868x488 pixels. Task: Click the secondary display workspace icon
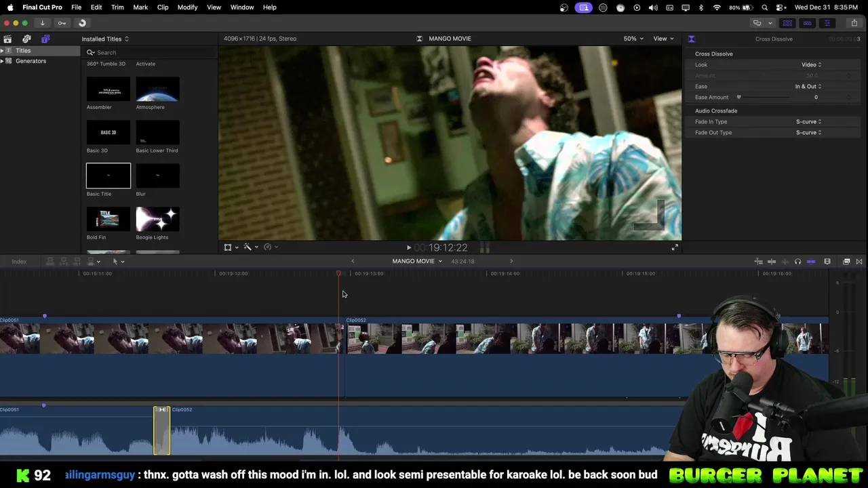click(757, 23)
